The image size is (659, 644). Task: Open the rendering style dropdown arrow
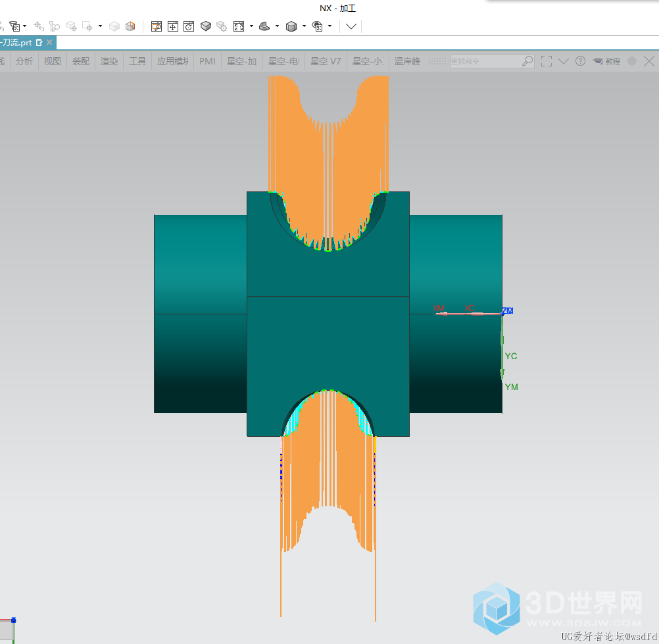pos(304,26)
